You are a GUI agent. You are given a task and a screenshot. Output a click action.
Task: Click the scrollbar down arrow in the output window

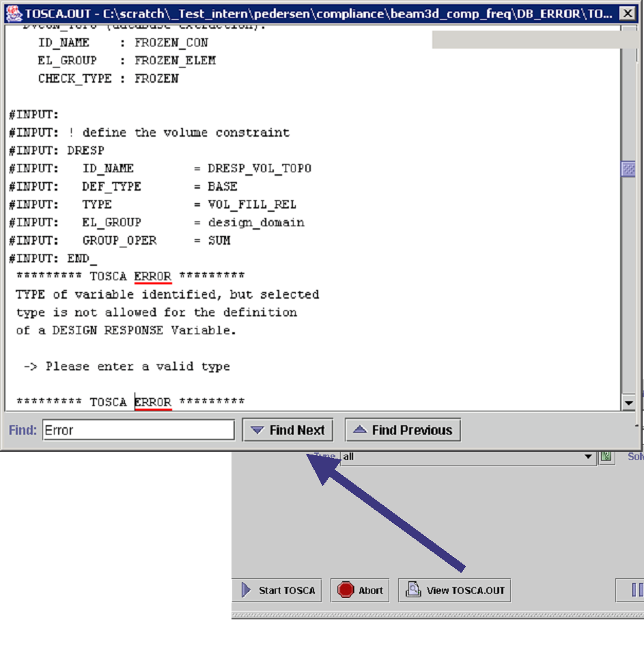pyautogui.click(x=629, y=403)
